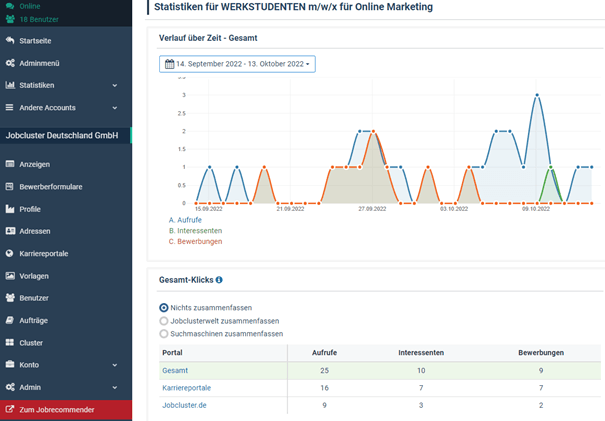This screenshot has height=421, width=605.
Task: Expand the Andere Accounts submenu
Action: 66,108
